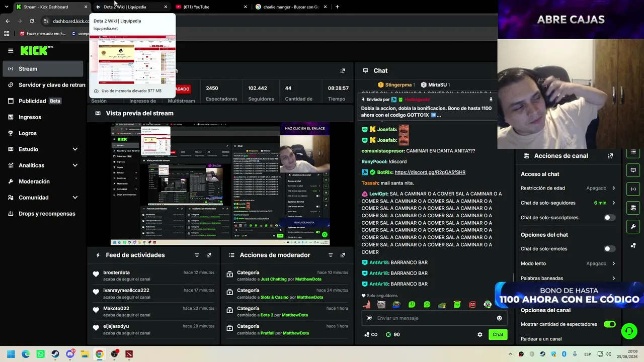Open the broadcast signal panel in right sidebar
644x362 pixels.
click(x=633, y=189)
